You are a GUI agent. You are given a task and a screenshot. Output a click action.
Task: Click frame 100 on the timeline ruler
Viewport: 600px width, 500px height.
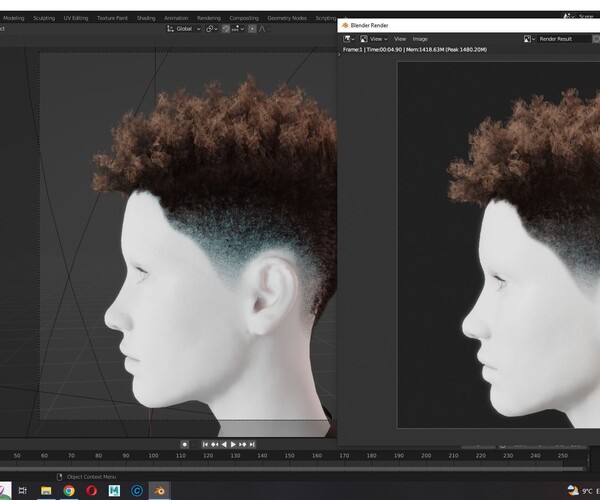coord(153,456)
